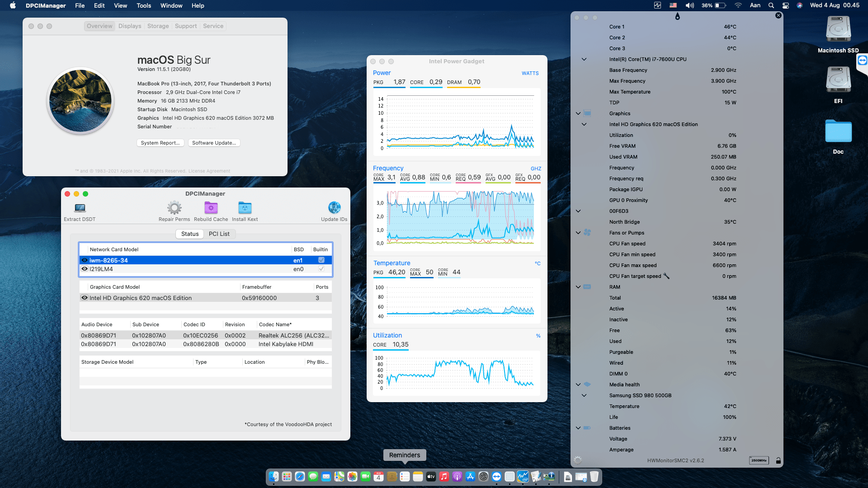This screenshot has width=868, height=488.
Task: Open the Tools menu
Action: click(144, 5)
